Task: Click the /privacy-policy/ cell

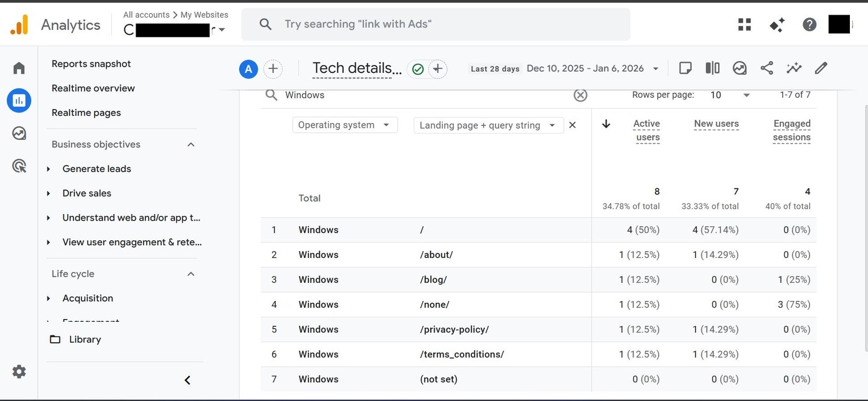Action: (454, 329)
